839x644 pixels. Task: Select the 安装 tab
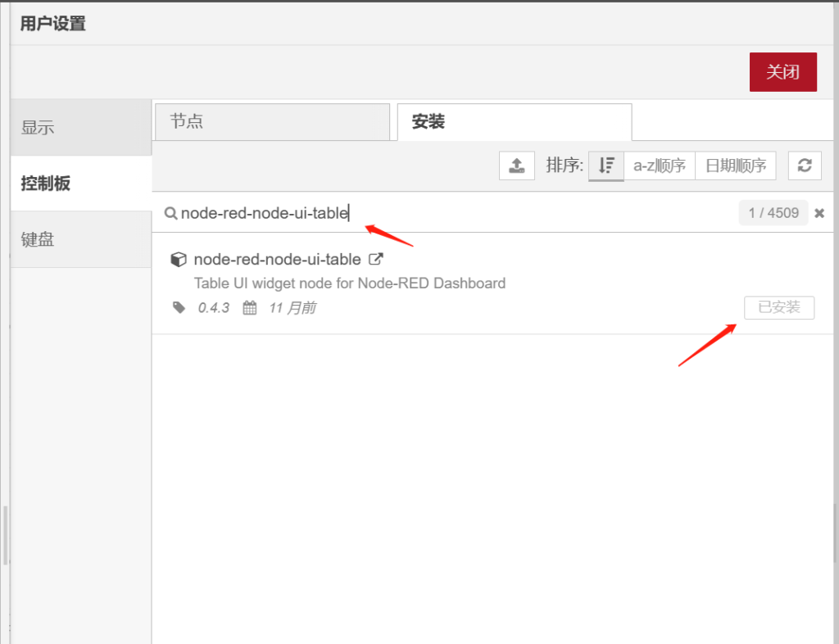tap(514, 122)
